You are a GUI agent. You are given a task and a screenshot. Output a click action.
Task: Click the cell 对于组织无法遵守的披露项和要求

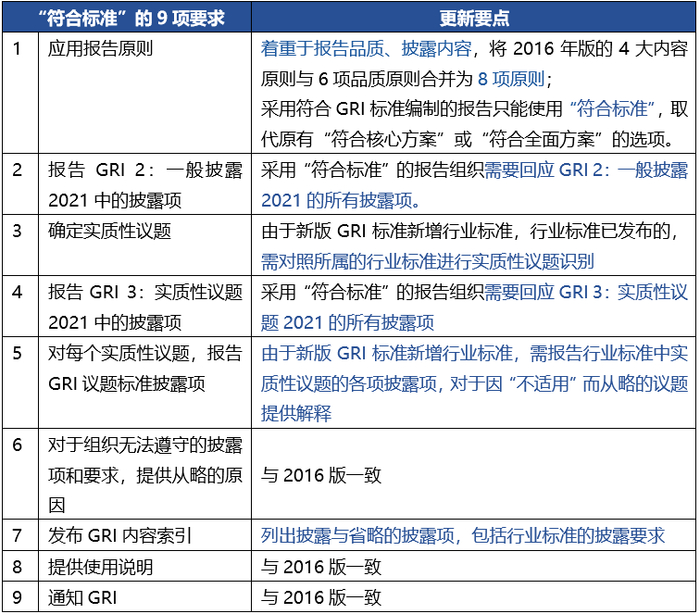(x=145, y=474)
